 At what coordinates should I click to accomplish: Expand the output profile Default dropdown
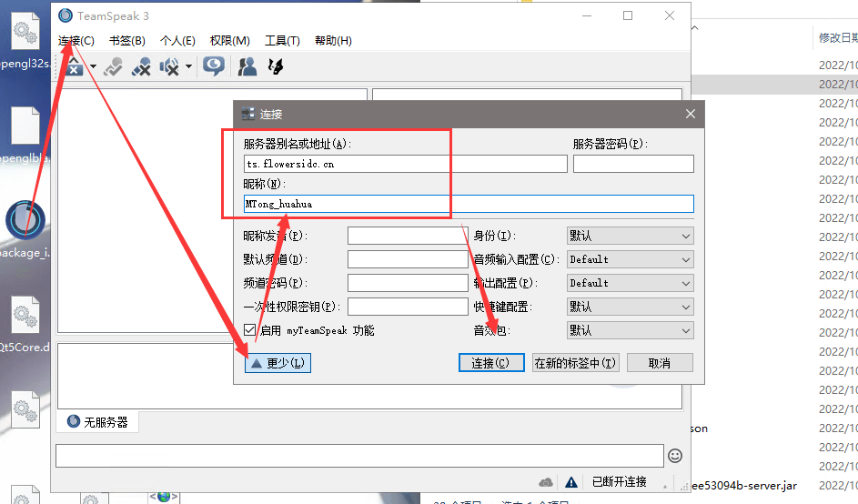point(631,283)
